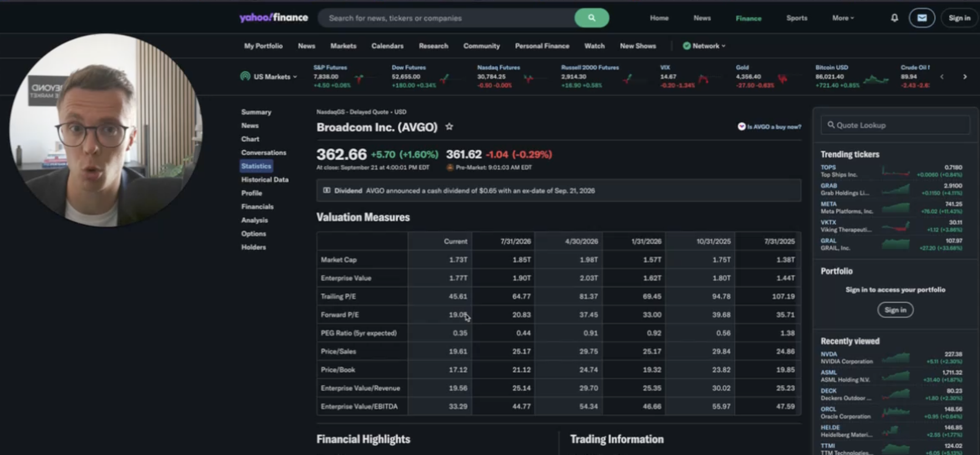Open the More menu dropdown
The image size is (980, 455).
point(843,18)
